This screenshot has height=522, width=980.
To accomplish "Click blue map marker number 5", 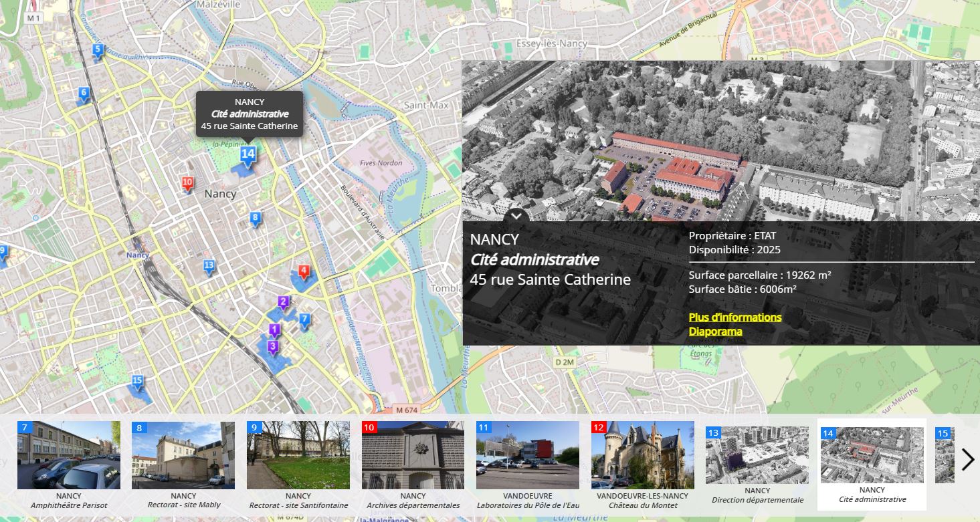I will pos(98,50).
